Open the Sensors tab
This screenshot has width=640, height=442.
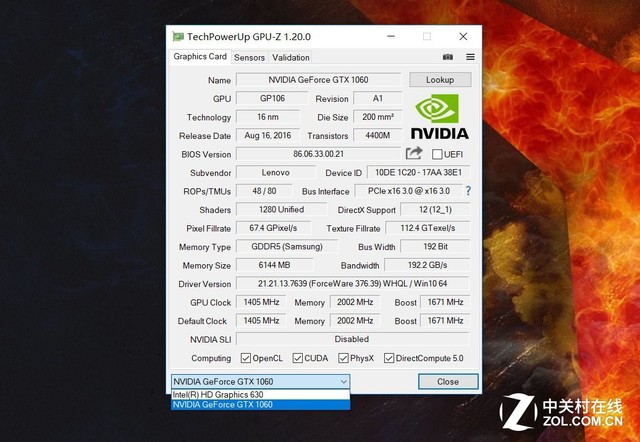pos(249,58)
